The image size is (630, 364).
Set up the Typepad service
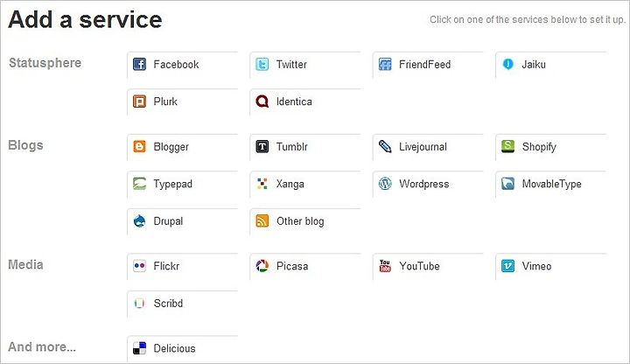(183, 184)
